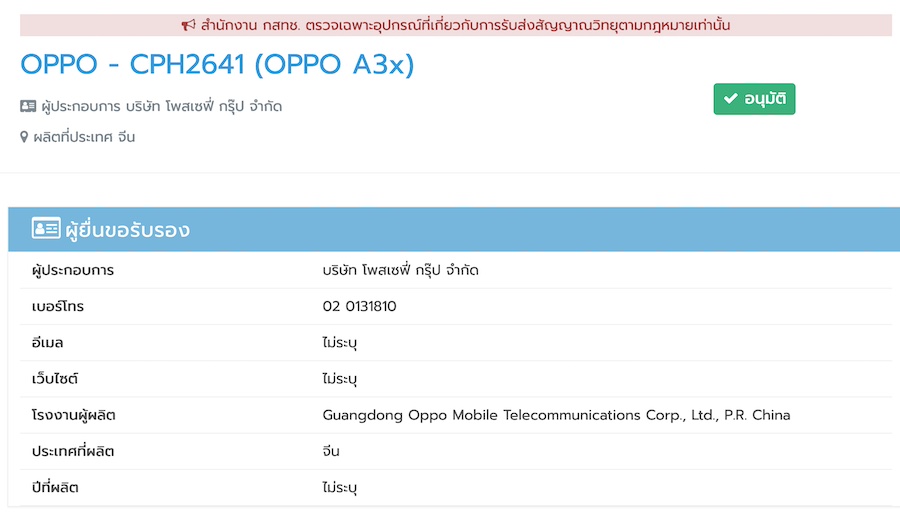Click the Guangdong Oppo Mobile Telecommunications factory name
The width and height of the screenshot is (900, 521).
point(556,415)
